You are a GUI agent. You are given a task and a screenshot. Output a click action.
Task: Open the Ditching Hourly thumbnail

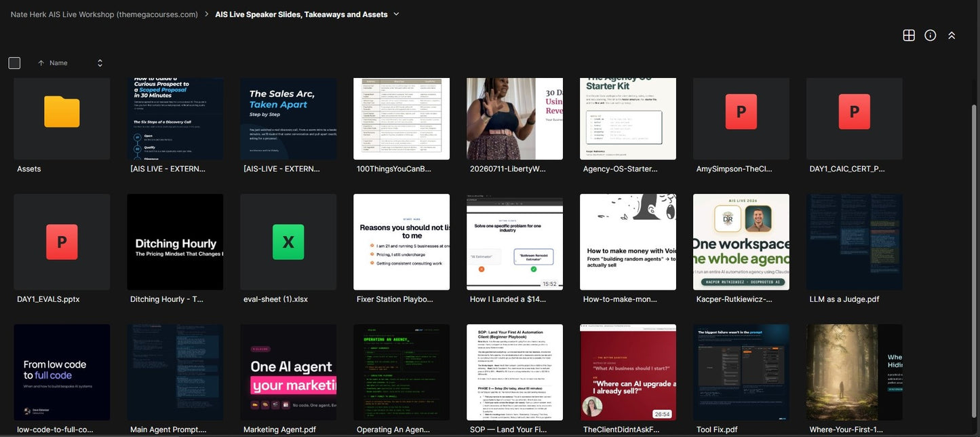tap(175, 242)
